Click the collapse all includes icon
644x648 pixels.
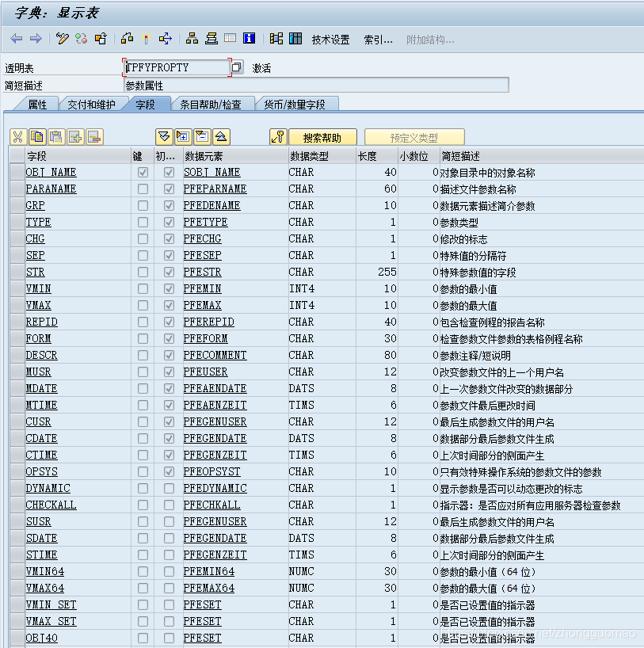point(221,137)
